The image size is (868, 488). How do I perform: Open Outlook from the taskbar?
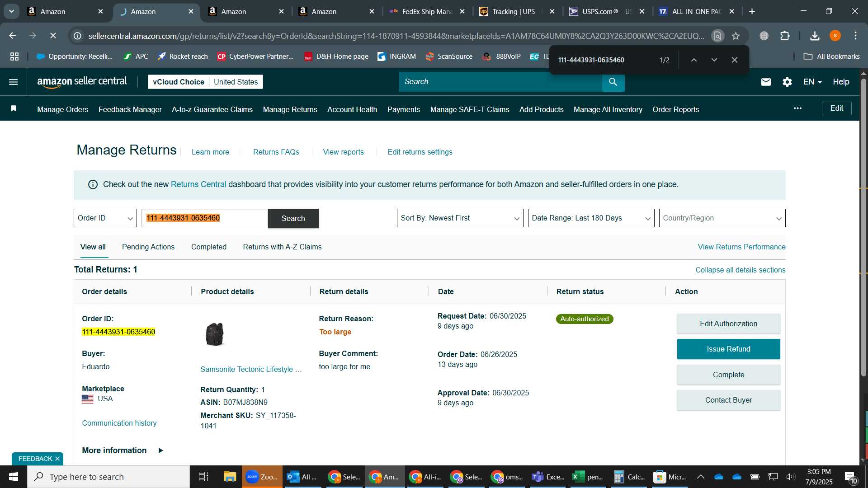tap(302, 477)
